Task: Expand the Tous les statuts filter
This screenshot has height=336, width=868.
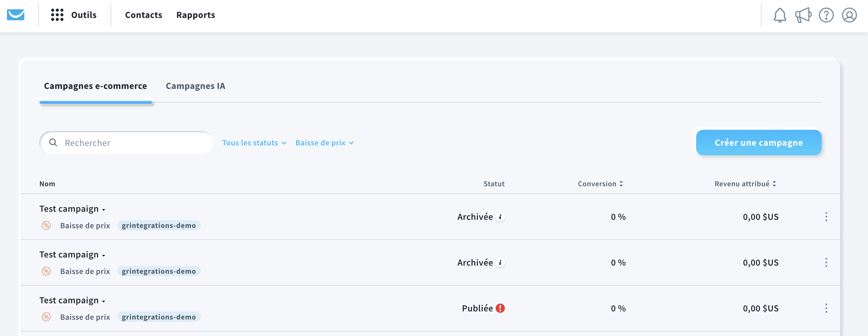Action: pos(254,143)
